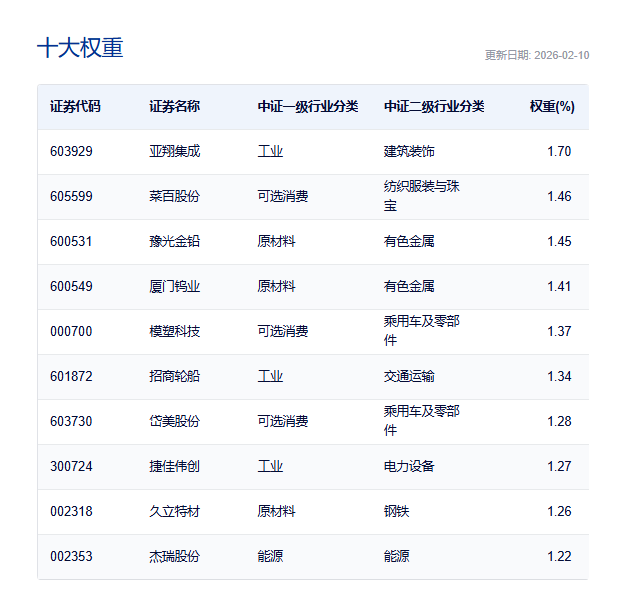Select the name 模塑科技
The width and height of the screenshot is (636, 596).
point(174,331)
